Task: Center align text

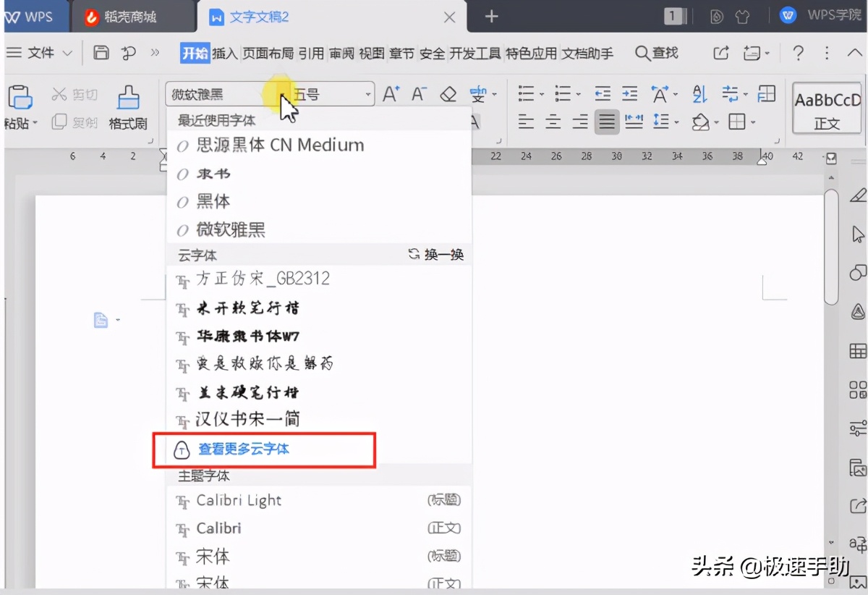Action: click(x=553, y=122)
